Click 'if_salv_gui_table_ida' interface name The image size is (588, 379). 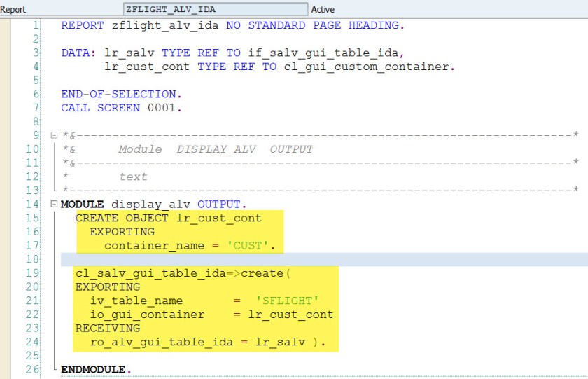point(323,53)
